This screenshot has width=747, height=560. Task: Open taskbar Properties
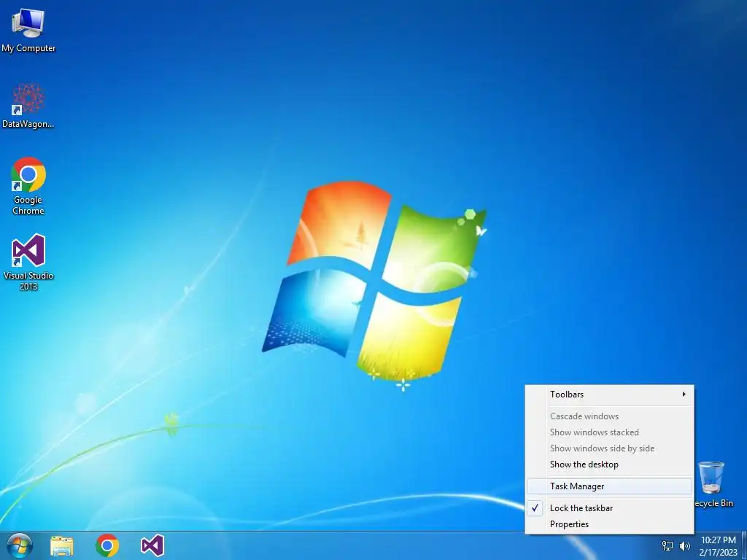point(609,524)
